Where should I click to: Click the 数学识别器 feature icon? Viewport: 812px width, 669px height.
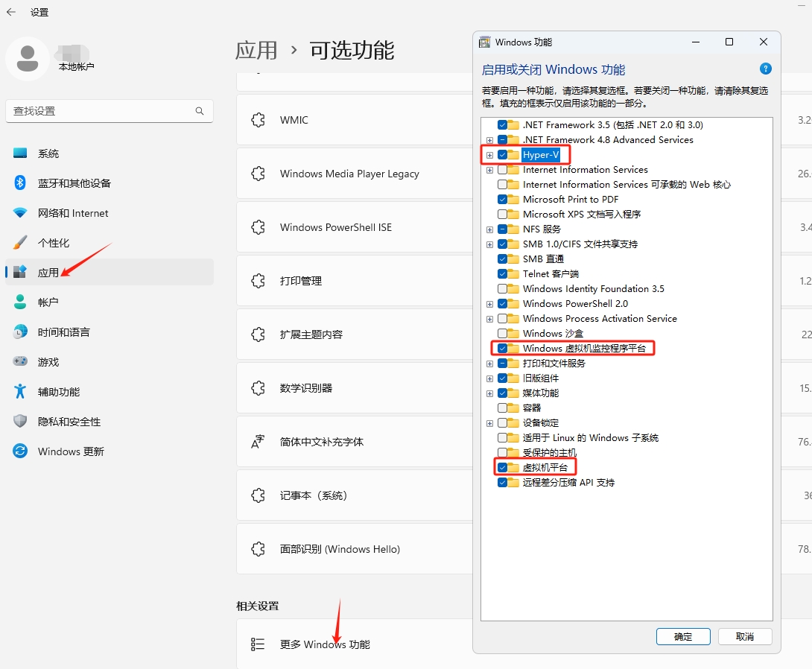click(258, 388)
